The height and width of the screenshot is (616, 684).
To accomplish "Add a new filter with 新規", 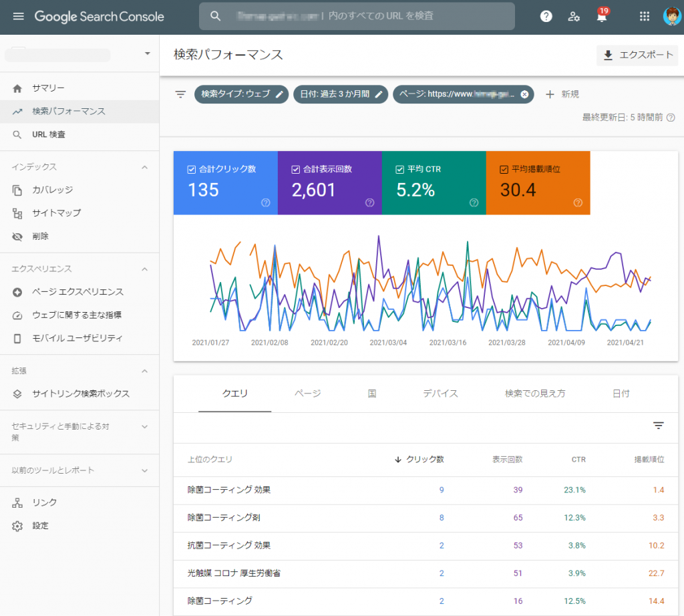I will pyautogui.click(x=562, y=94).
